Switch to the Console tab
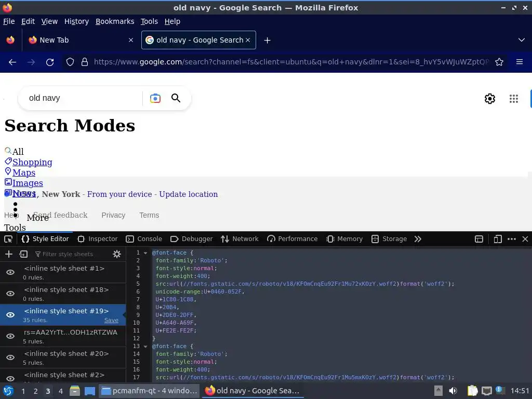Screen dimensions: 532x399 pos(144,239)
